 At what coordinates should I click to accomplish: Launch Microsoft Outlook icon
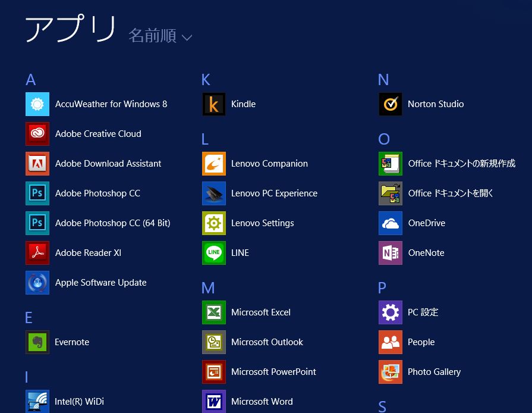click(x=214, y=342)
